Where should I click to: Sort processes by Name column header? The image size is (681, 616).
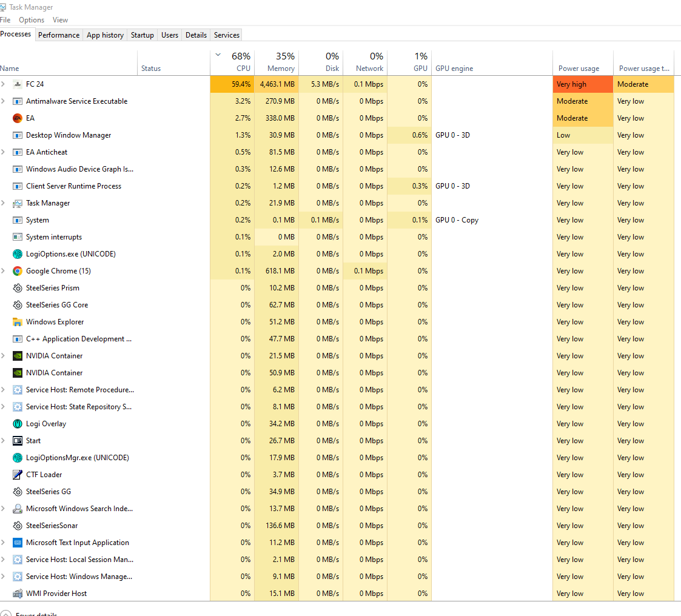(68, 62)
